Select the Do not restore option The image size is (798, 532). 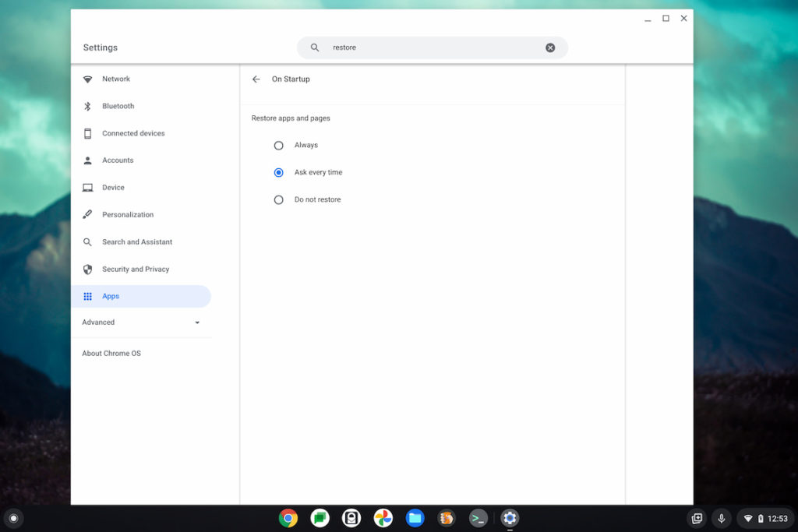point(278,200)
